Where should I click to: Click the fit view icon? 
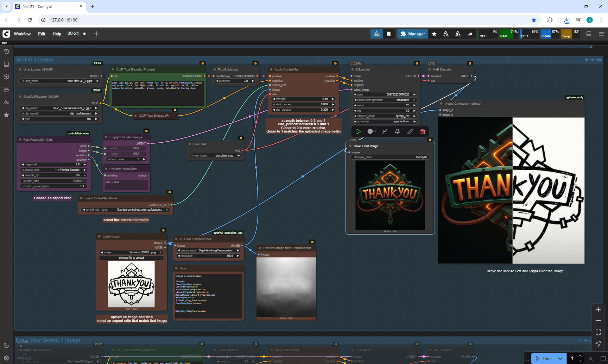[x=598, y=332]
